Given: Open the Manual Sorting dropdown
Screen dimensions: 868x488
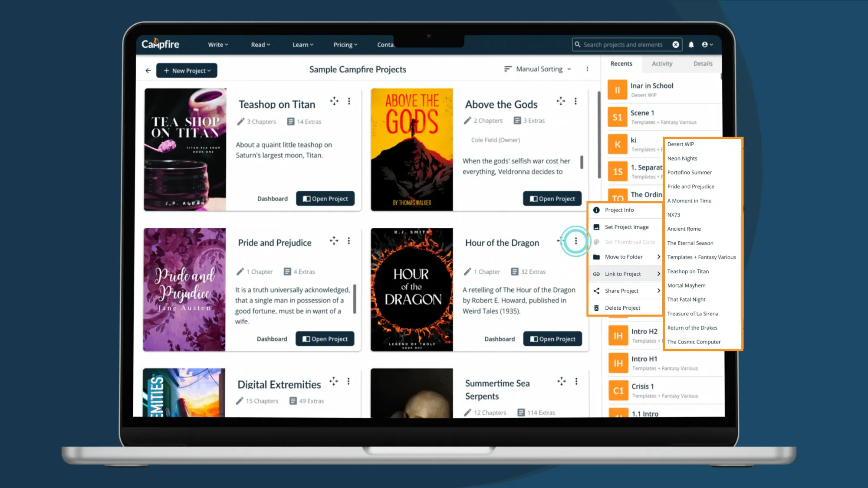Looking at the screenshot, I should (x=537, y=69).
